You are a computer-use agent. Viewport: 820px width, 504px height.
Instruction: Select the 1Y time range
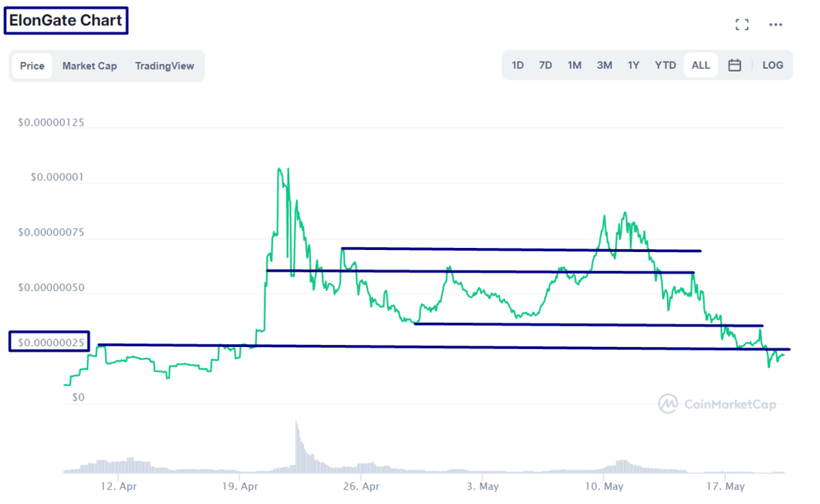633,66
